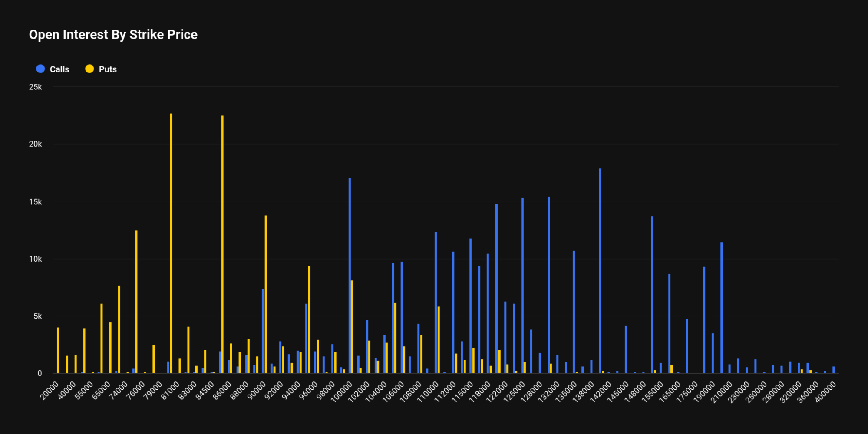The height and width of the screenshot is (434, 868).
Task: Click the blue Calls legend marker
Action: [40, 69]
